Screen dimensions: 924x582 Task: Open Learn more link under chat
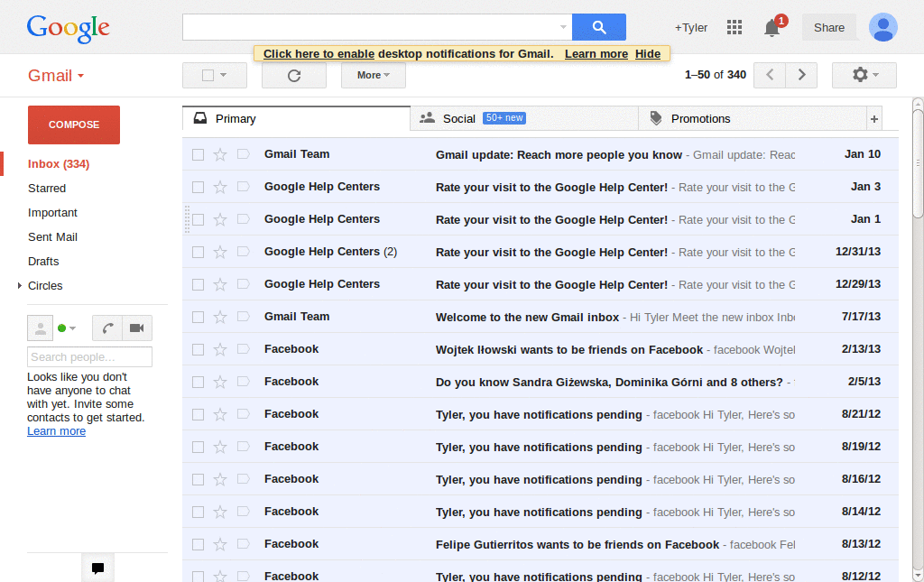[x=56, y=431]
